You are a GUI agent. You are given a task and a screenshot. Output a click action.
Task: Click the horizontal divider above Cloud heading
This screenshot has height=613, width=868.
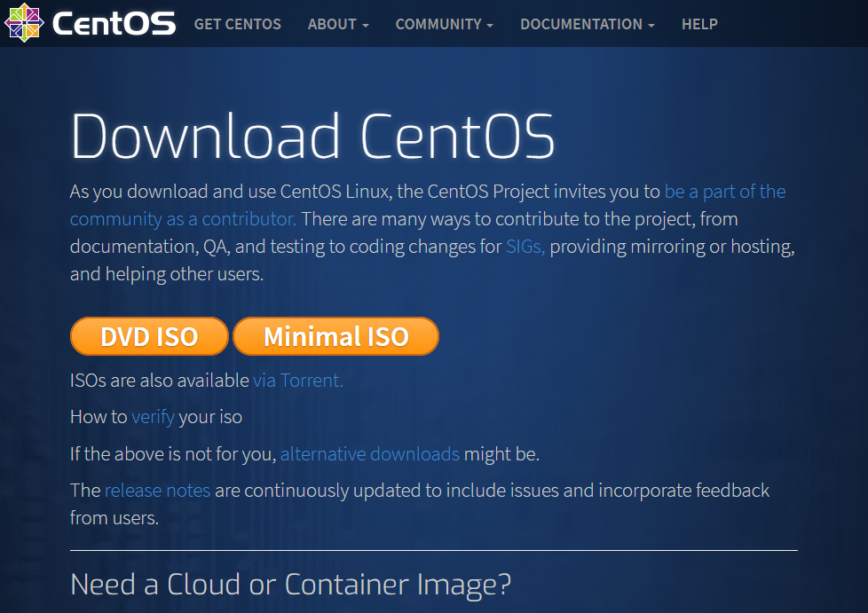(433, 550)
